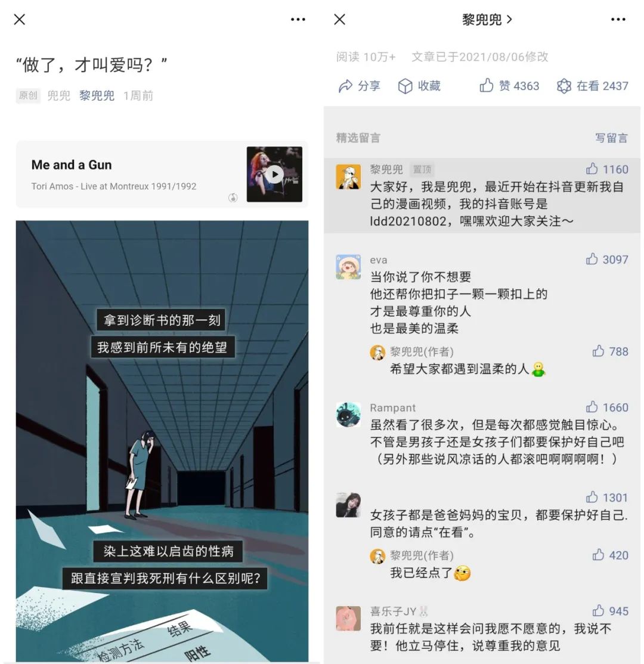Open Rampant's avatar profile
Screen dimensions: 644x664
[x=348, y=415]
